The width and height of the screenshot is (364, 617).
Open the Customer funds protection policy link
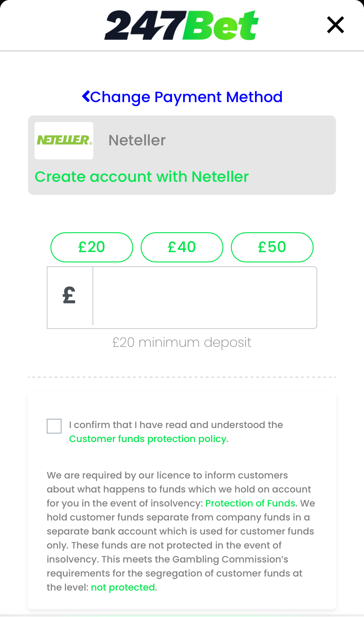(x=149, y=439)
